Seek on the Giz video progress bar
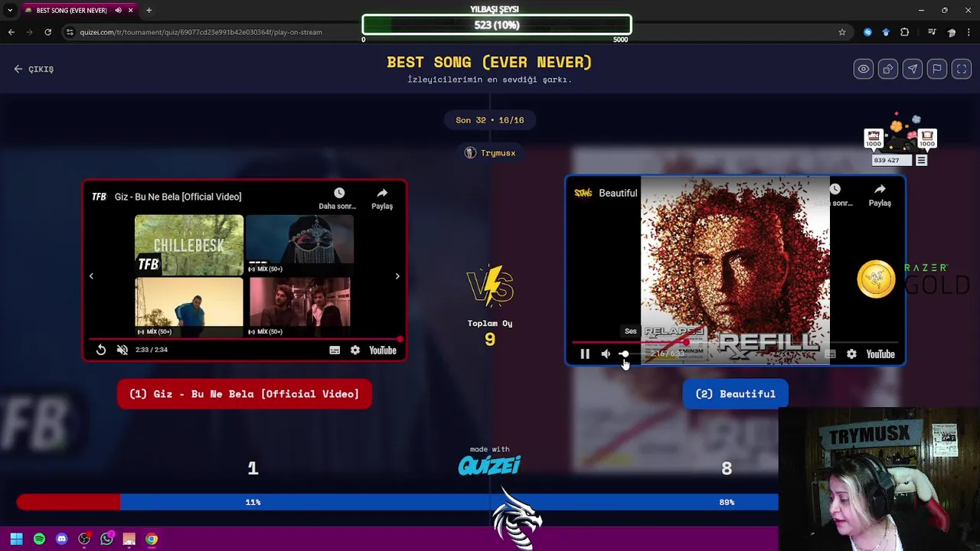 point(244,338)
